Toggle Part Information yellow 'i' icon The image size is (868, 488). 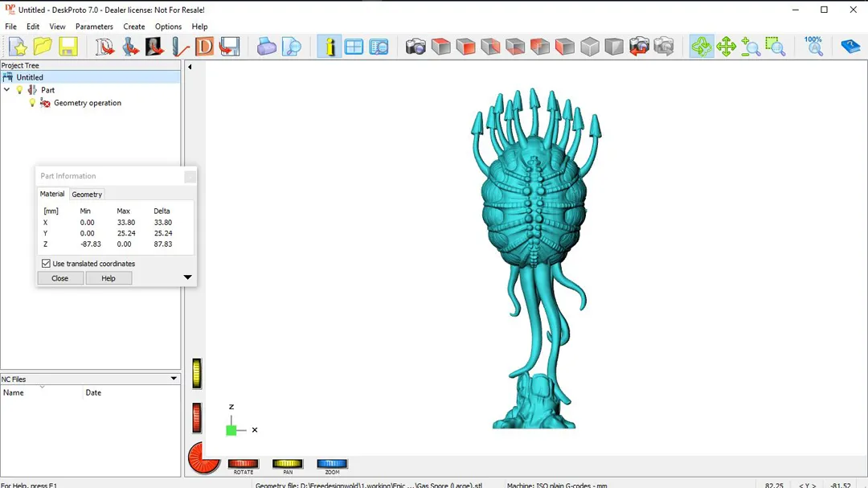pos(330,47)
